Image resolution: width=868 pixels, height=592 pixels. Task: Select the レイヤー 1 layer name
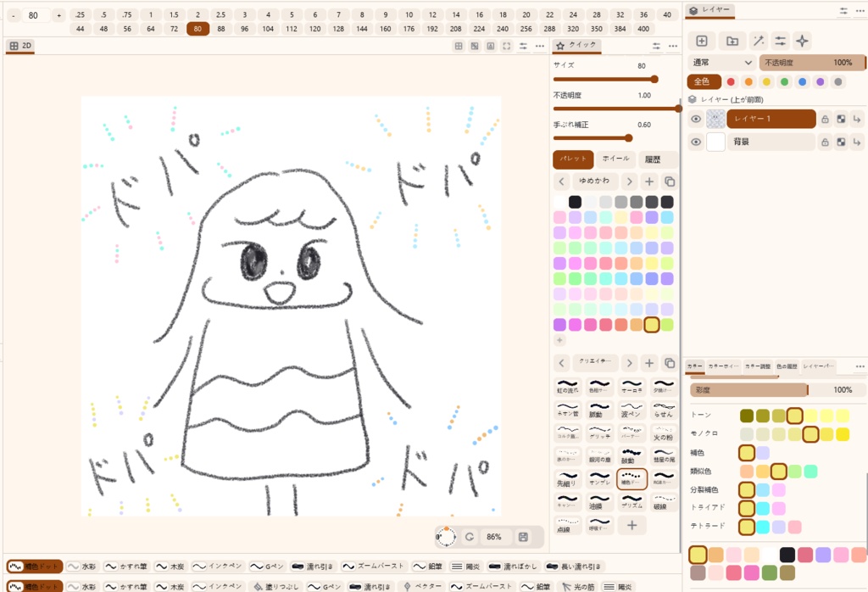click(771, 119)
